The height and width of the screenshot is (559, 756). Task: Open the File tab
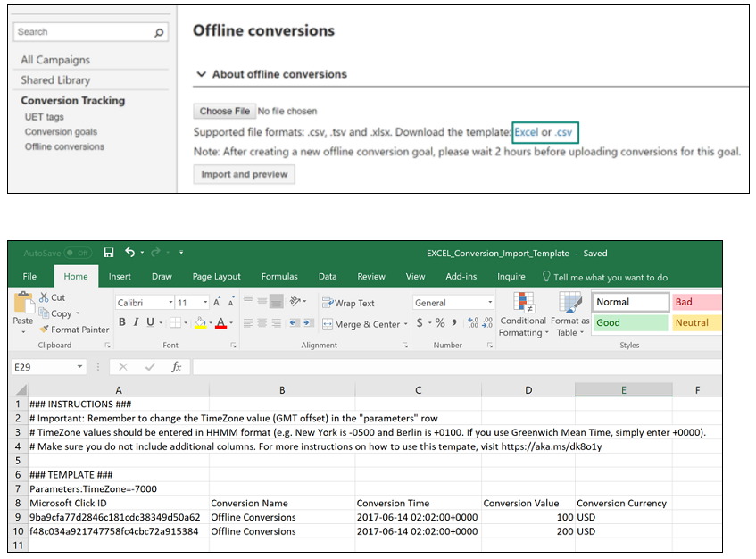pyautogui.click(x=29, y=276)
